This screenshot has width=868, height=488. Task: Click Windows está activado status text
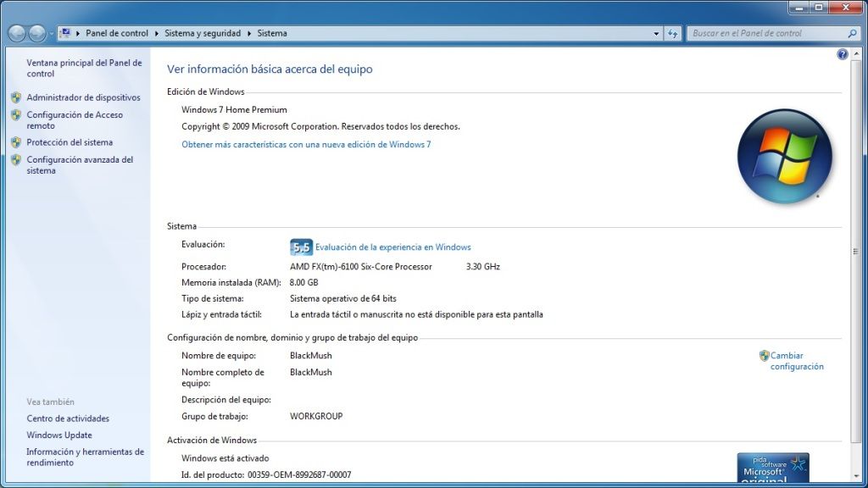[225, 458]
